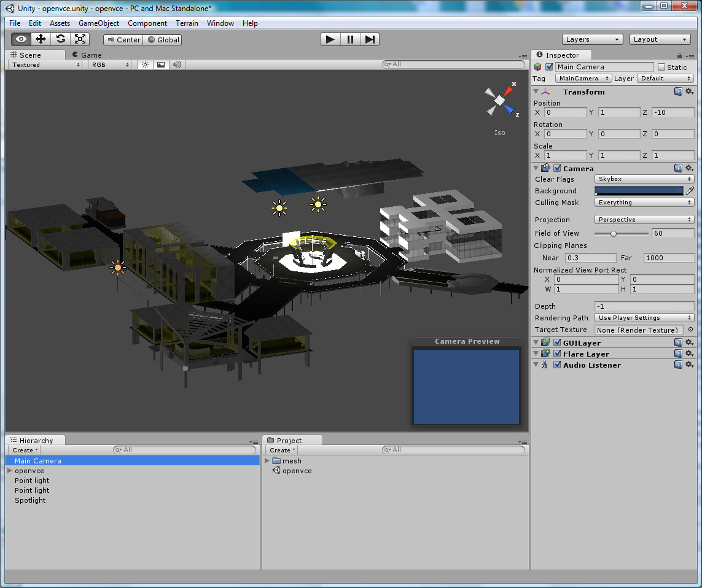
Task: Open Audio Listener gear menu
Action: (690, 365)
